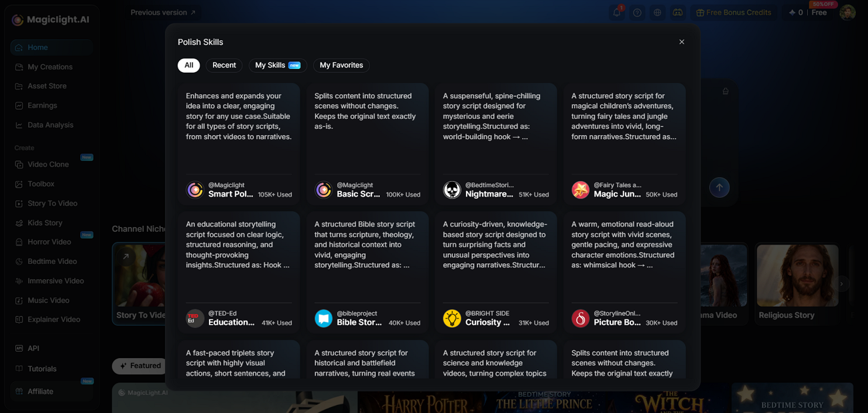The image size is (868, 413).
Task: Open the help question mark icon
Action: click(638, 13)
